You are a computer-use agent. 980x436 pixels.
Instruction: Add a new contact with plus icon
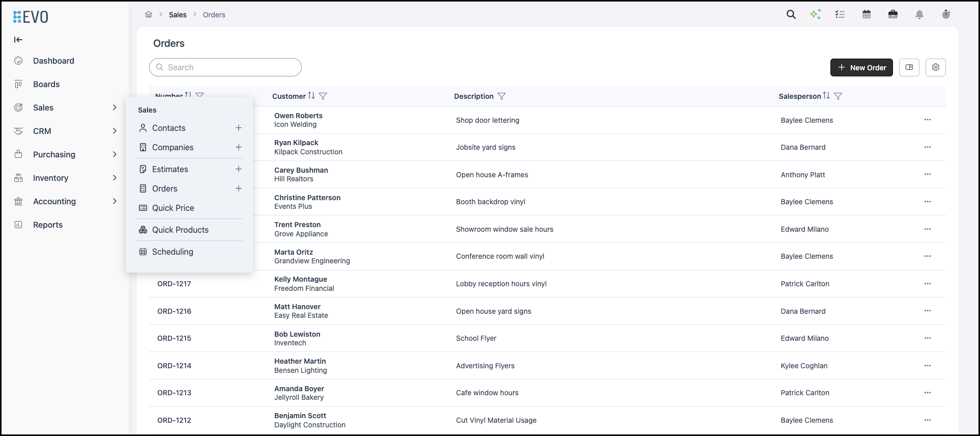pyautogui.click(x=239, y=128)
